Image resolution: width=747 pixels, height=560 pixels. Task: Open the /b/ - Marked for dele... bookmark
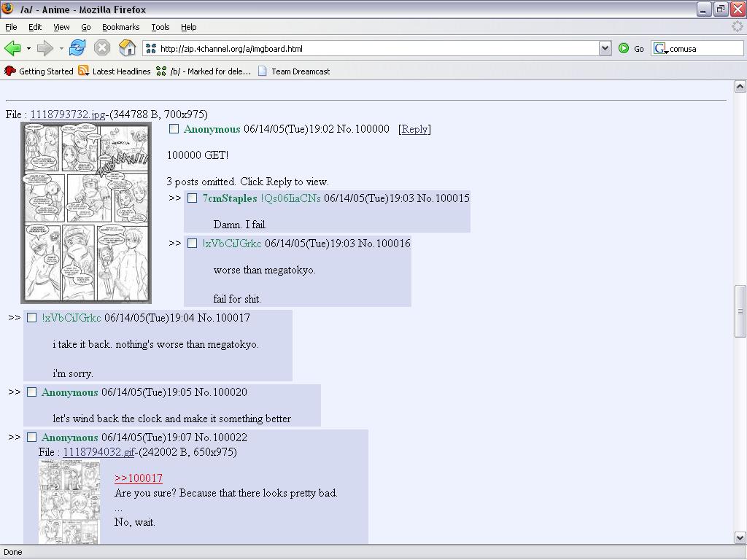point(204,71)
